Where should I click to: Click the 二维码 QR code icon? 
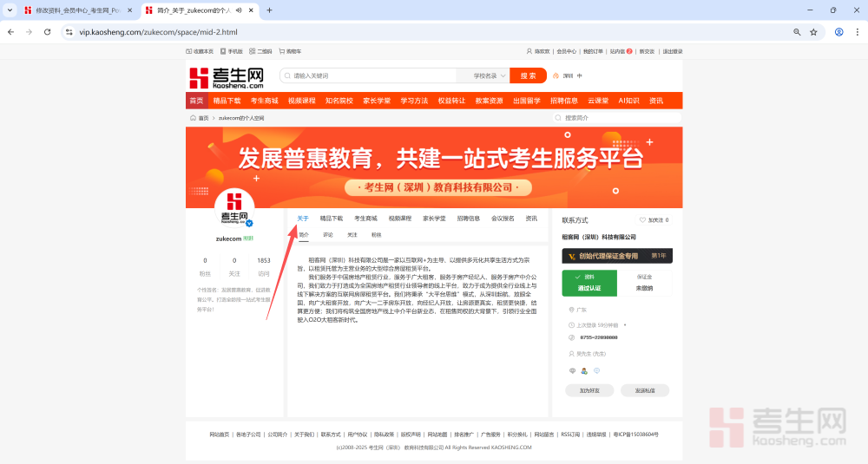coord(252,51)
